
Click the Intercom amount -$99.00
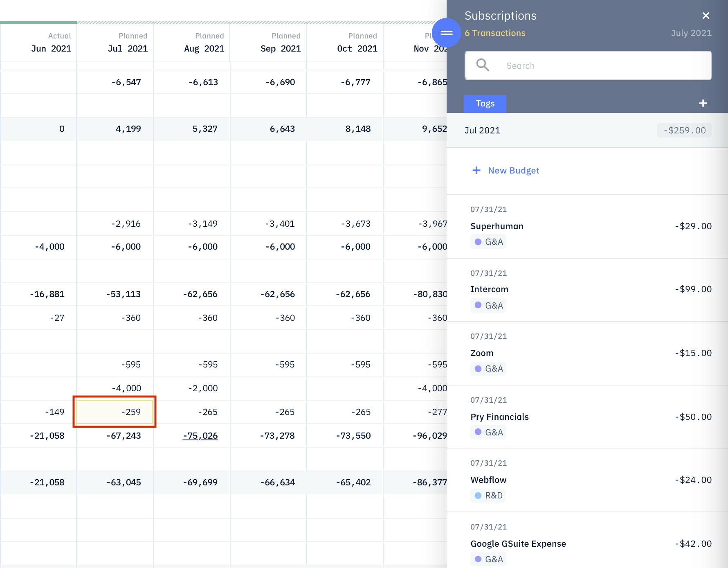click(693, 289)
